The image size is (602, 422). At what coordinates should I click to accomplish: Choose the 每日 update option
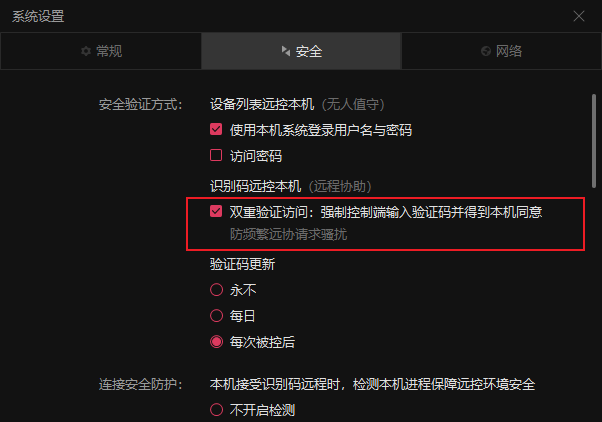click(217, 316)
